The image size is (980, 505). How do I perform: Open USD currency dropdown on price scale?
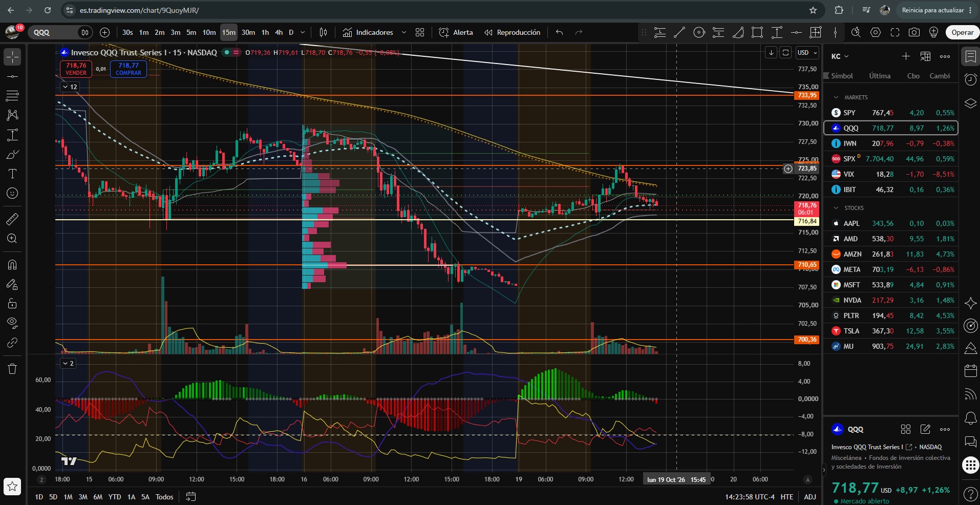pos(807,53)
